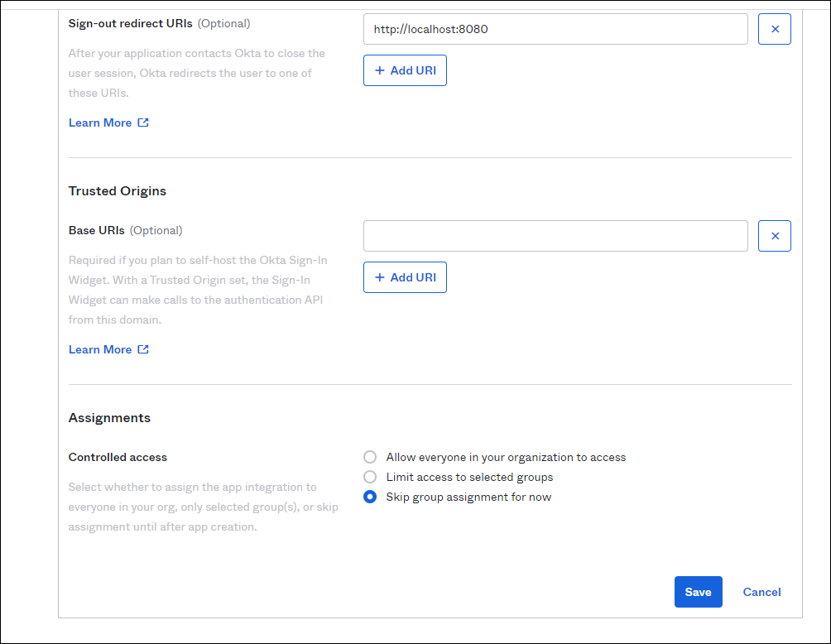This screenshot has width=831, height=644.
Task: Remove the empty Base URIs entry
Action: point(775,236)
